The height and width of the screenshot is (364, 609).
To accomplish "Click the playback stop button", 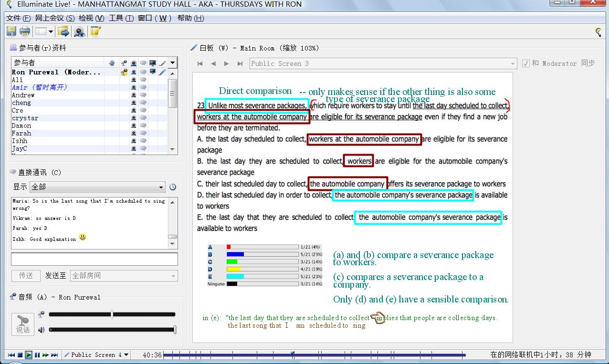I will 20,355.
